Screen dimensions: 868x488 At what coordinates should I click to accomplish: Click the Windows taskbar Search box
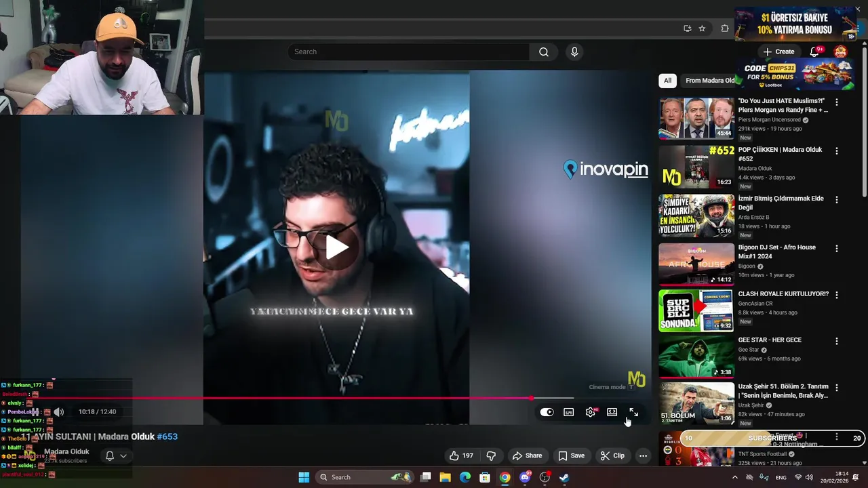pos(364,477)
